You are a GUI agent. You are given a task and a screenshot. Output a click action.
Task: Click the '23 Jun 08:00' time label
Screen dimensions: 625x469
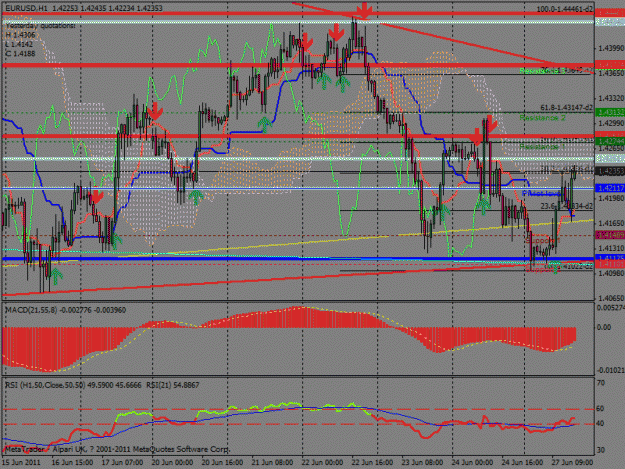[x=422, y=462]
